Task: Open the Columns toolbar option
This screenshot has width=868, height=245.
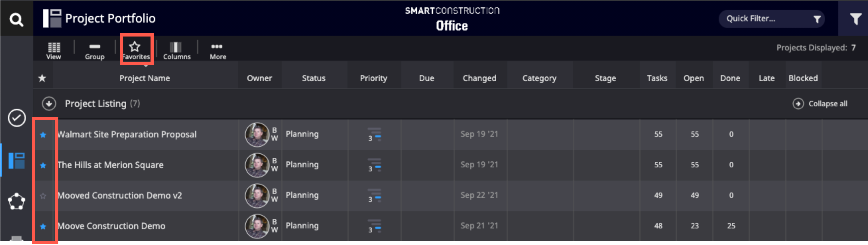Action: [177, 51]
